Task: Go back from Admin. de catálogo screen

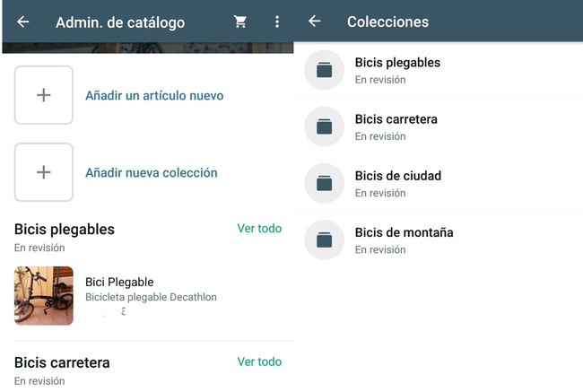Action: tap(23, 22)
